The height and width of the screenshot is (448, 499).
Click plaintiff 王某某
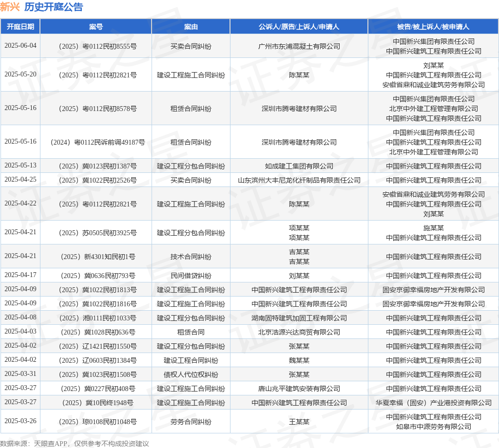pyautogui.click(x=299, y=422)
